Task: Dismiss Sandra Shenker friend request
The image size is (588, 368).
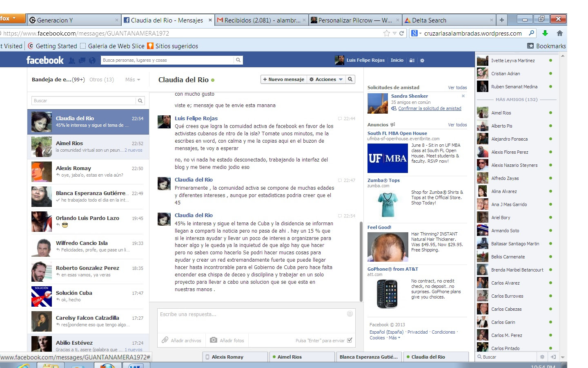Action: click(x=463, y=96)
